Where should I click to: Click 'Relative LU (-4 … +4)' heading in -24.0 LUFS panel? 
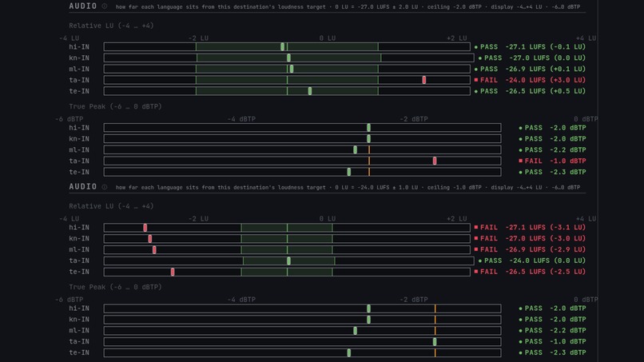(x=111, y=206)
